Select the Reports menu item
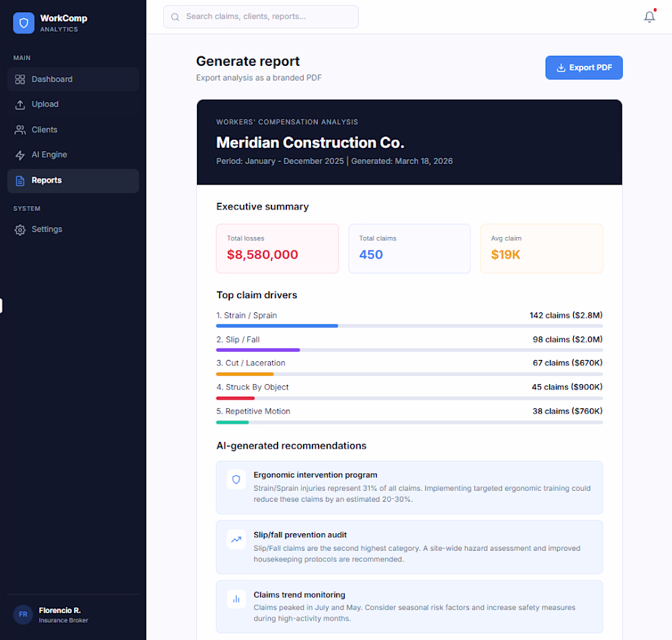The height and width of the screenshot is (640, 672). pos(73,181)
